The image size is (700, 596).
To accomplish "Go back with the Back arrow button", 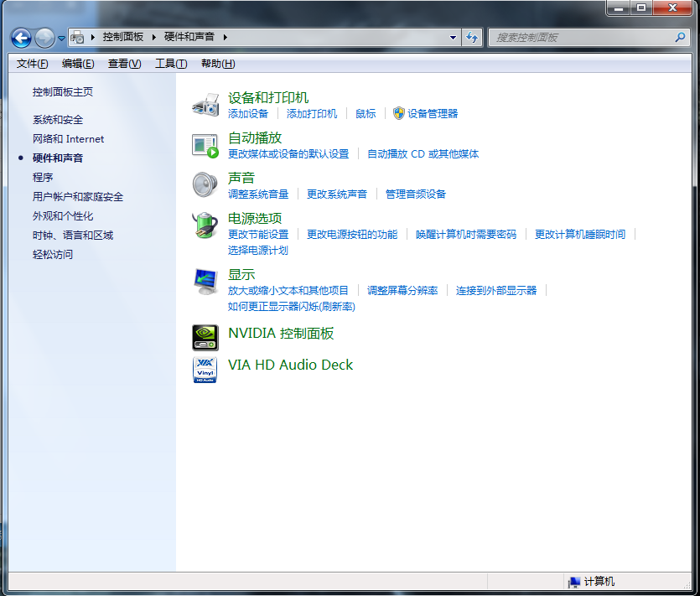I will pyautogui.click(x=21, y=38).
